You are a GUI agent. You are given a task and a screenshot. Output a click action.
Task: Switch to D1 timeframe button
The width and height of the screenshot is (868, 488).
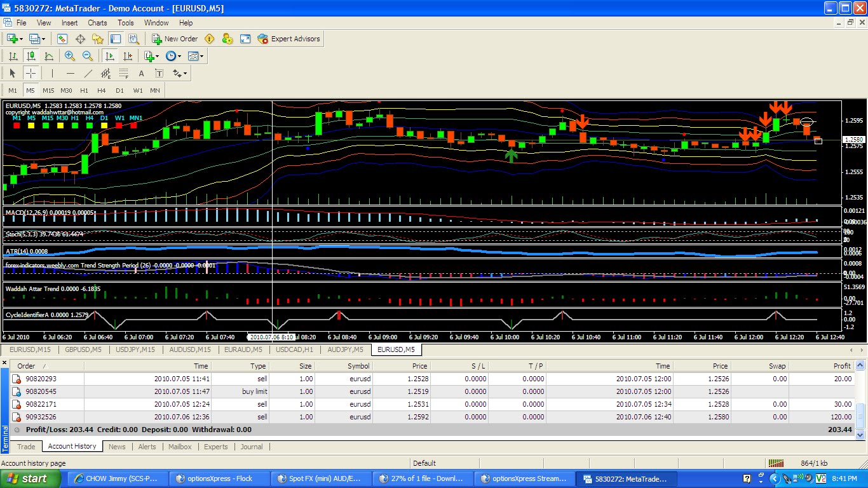click(x=119, y=90)
